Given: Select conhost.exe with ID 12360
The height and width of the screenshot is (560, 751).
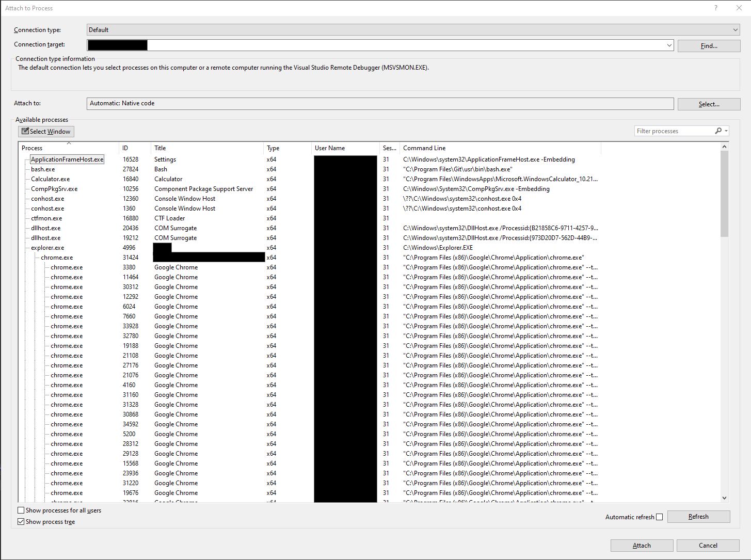Looking at the screenshot, I should (47, 199).
